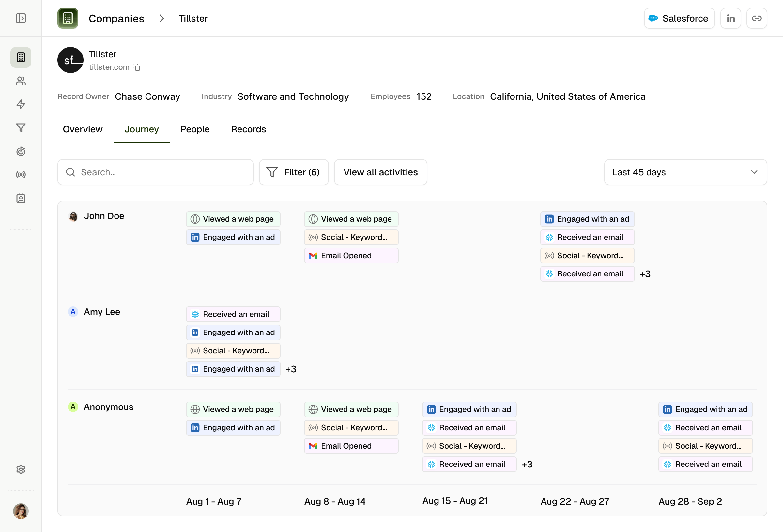The height and width of the screenshot is (532, 783).
Task: Open the People icon in sidebar
Action: tap(21, 81)
